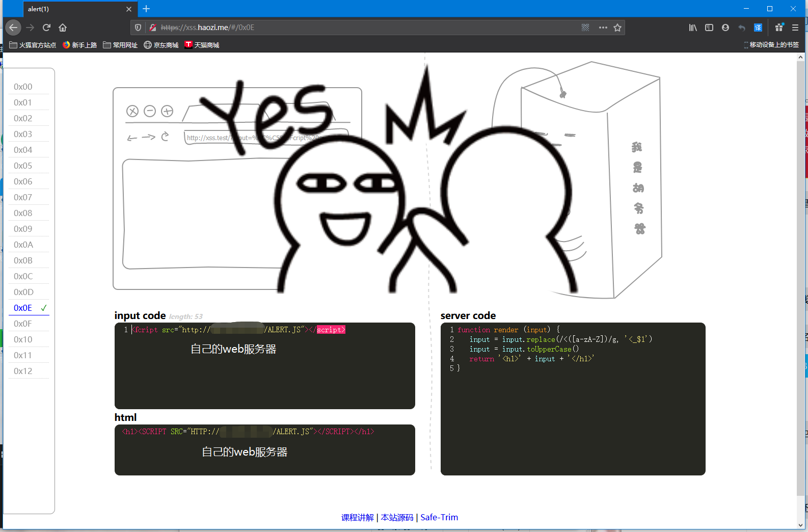Select level 0x06 in sidebar
The width and height of the screenshot is (808, 532).
[x=29, y=181]
